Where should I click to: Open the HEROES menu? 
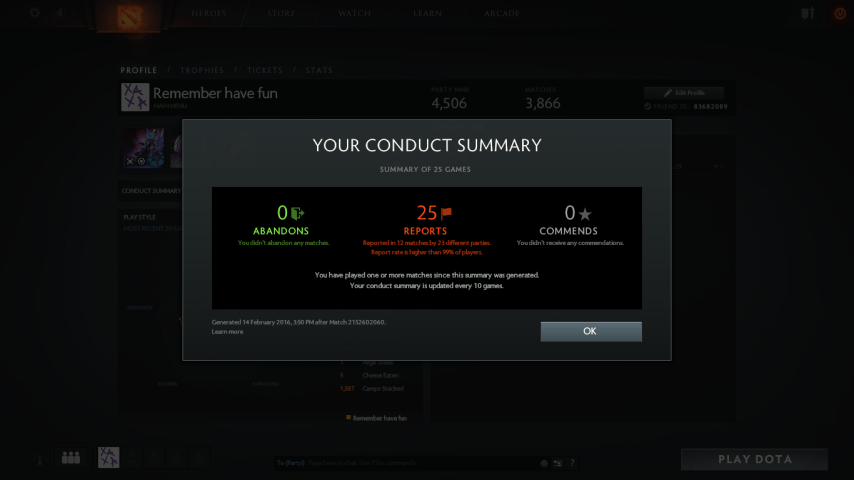209,13
